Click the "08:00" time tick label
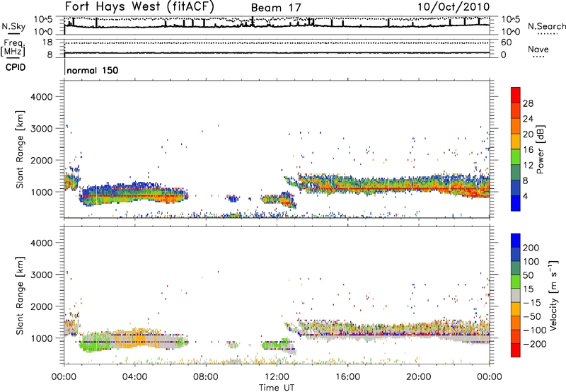Image resolution: width=566 pixels, height=392 pixels. 206,377
